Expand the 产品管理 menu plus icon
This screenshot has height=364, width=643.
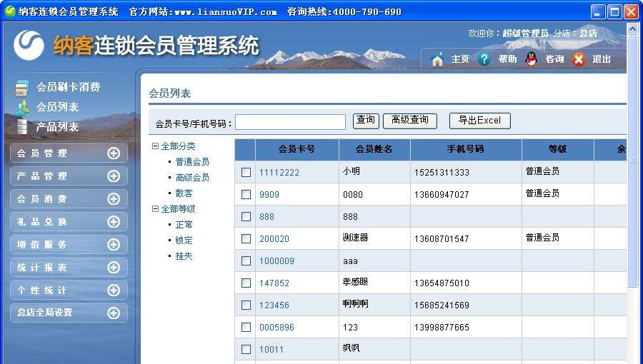pyautogui.click(x=114, y=176)
